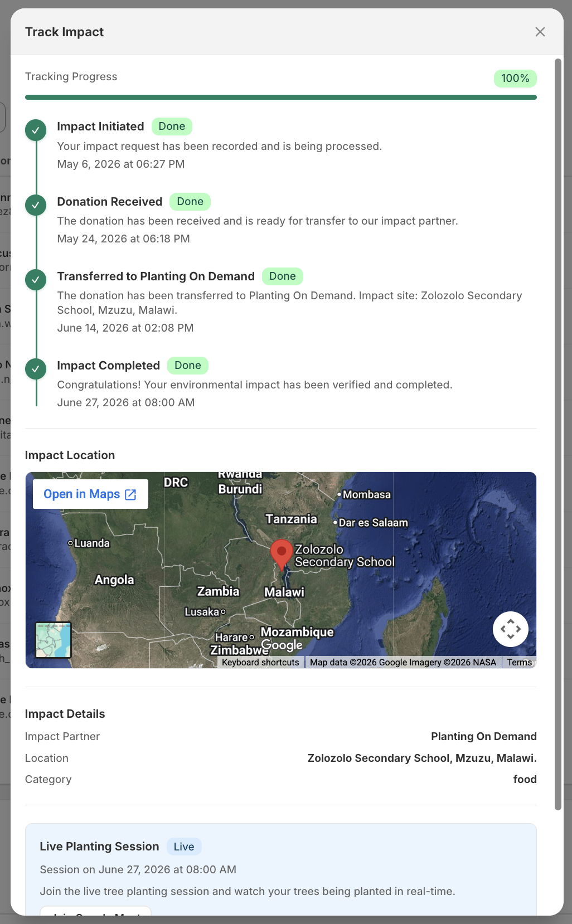The image size is (572, 924).
Task: Switch map type using layer thumbnail
Action: tap(54, 640)
